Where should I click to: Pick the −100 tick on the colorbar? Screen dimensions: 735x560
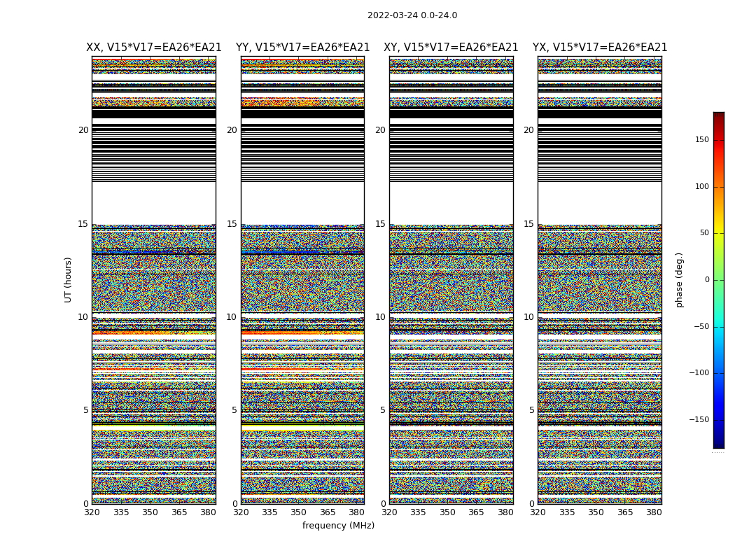pos(699,373)
